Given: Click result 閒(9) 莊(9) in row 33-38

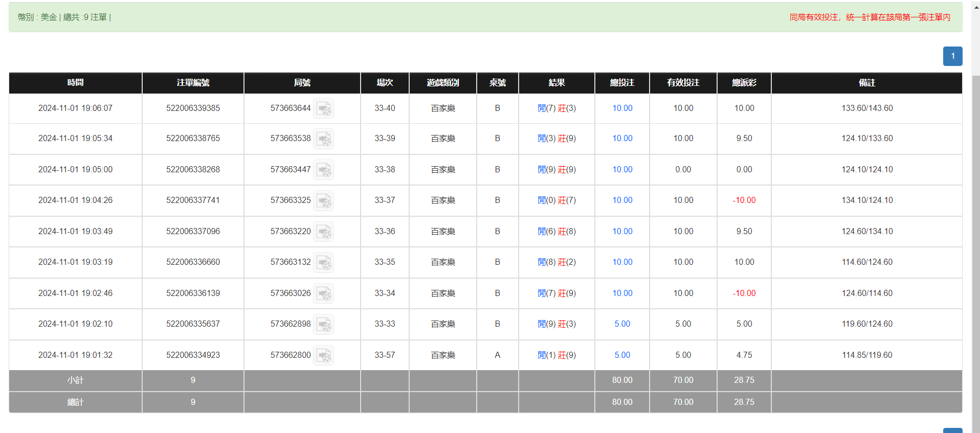Looking at the screenshot, I should point(556,170).
